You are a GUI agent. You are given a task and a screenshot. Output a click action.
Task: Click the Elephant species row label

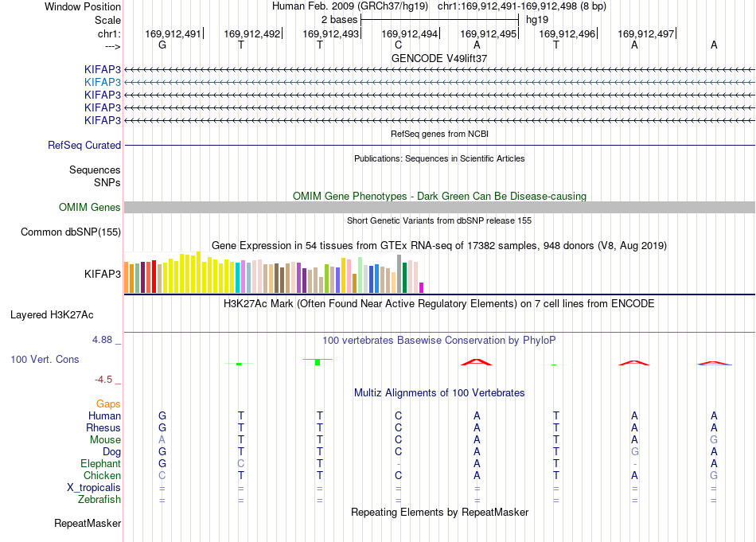[101, 463]
